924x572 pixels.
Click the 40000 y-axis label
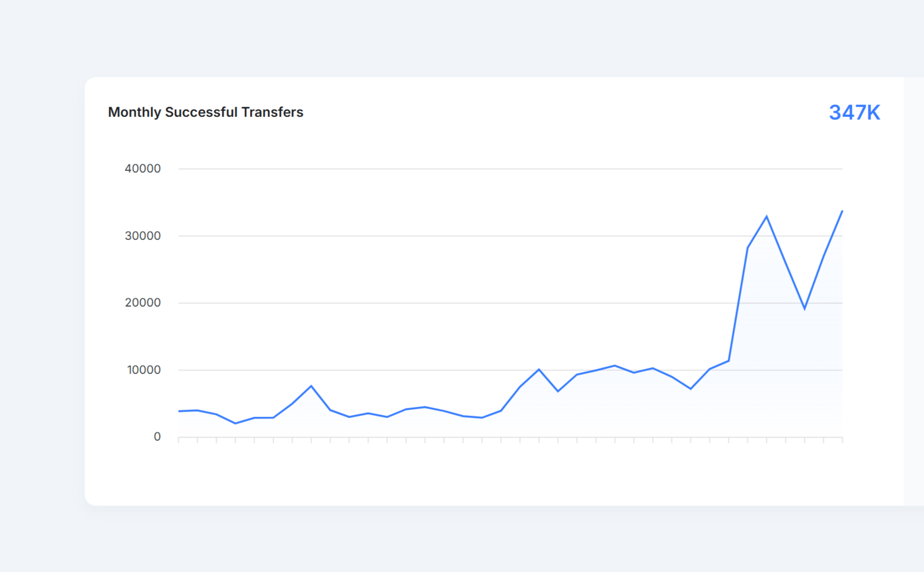142,169
